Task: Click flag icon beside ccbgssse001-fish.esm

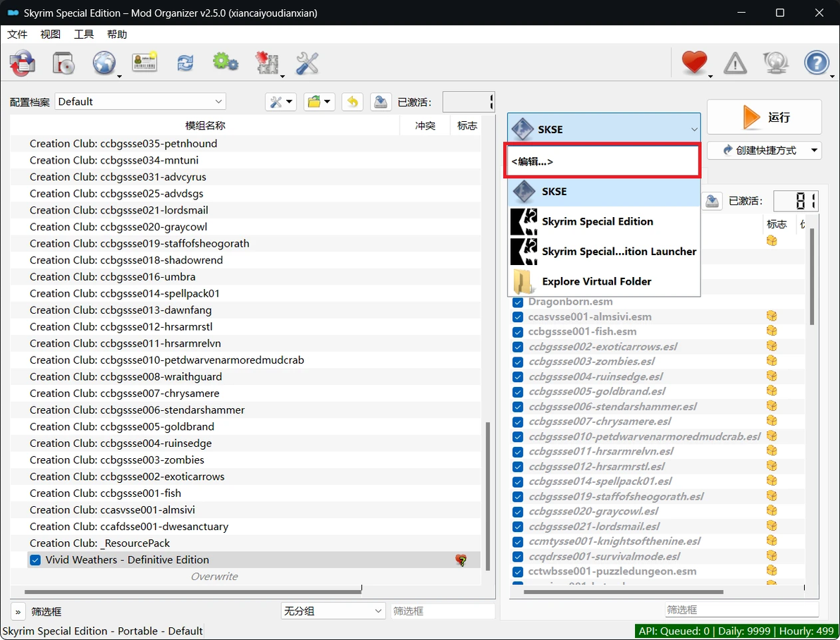Action: click(772, 331)
